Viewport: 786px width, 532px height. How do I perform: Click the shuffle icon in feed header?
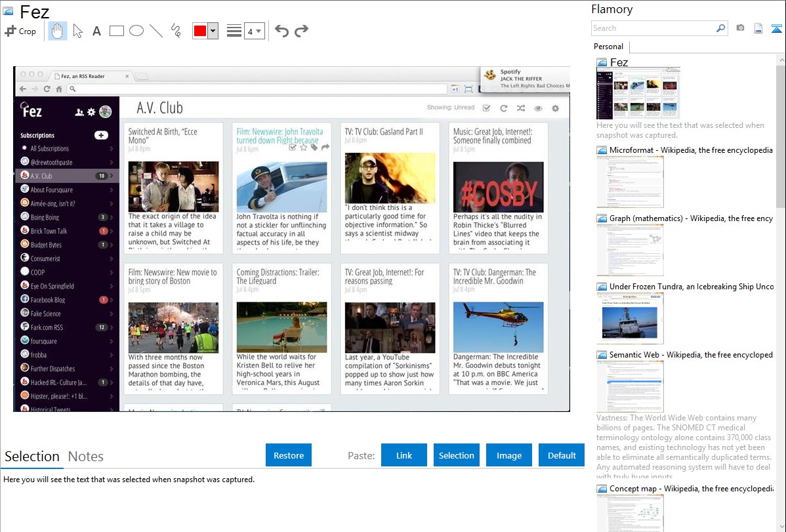(521, 108)
